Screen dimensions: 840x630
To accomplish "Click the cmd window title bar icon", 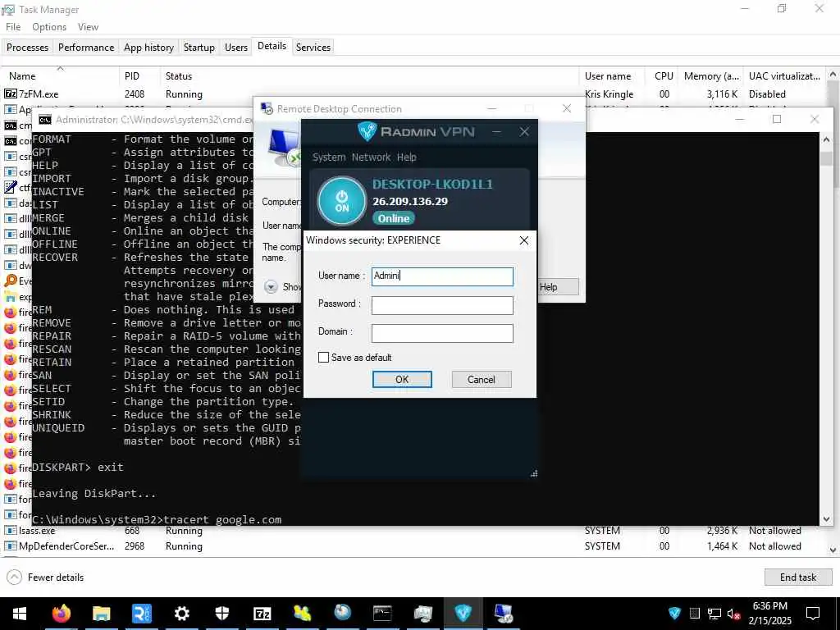I will pyautogui.click(x=45, y=120).
